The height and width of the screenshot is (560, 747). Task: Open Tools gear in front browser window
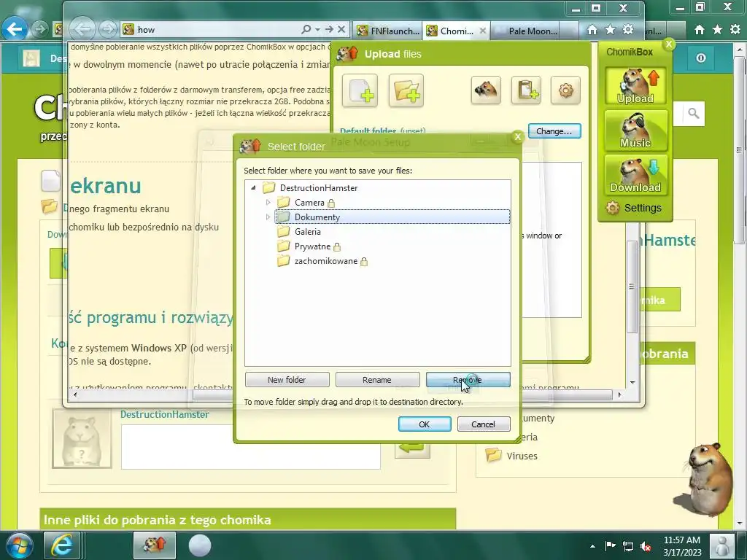(628, 29)
